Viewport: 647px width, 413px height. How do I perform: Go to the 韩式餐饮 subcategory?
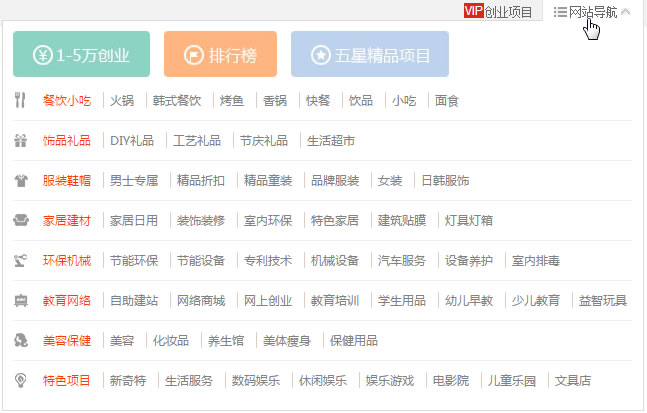click(177, 100)
